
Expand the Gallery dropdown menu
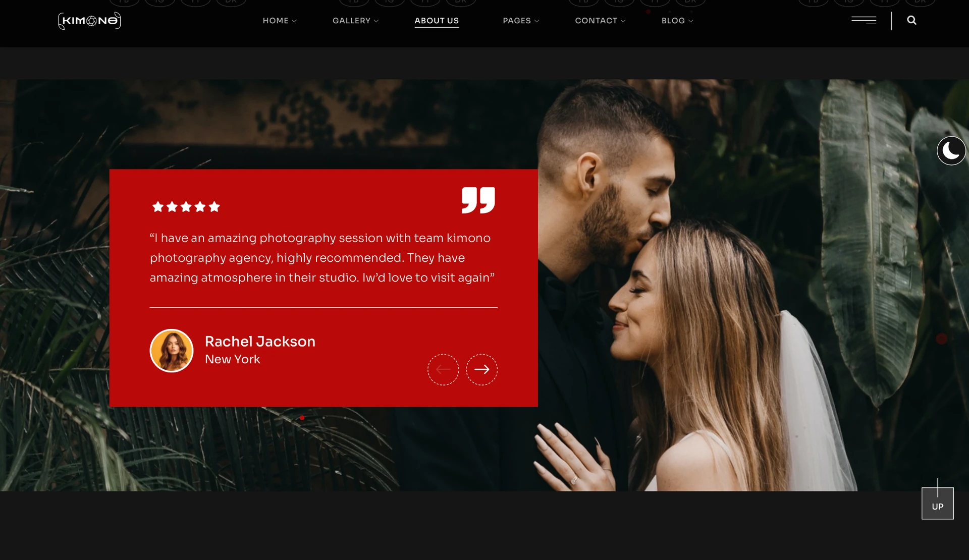click(355, 21)
